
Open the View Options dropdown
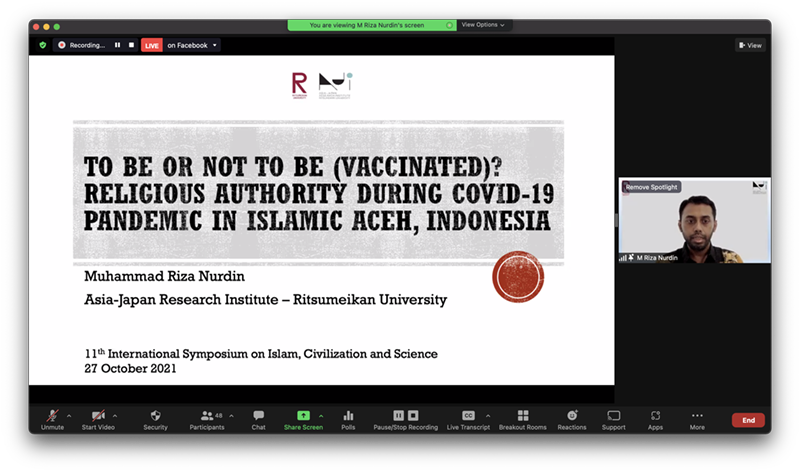(484, 25)
